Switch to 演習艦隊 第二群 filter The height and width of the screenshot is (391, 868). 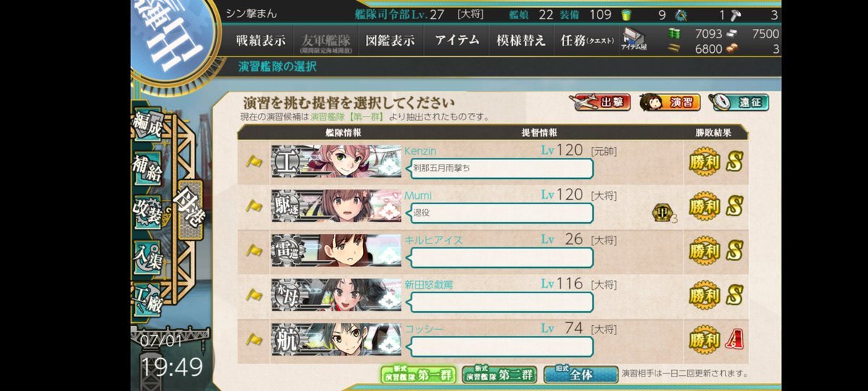click(x=499, y=374)
